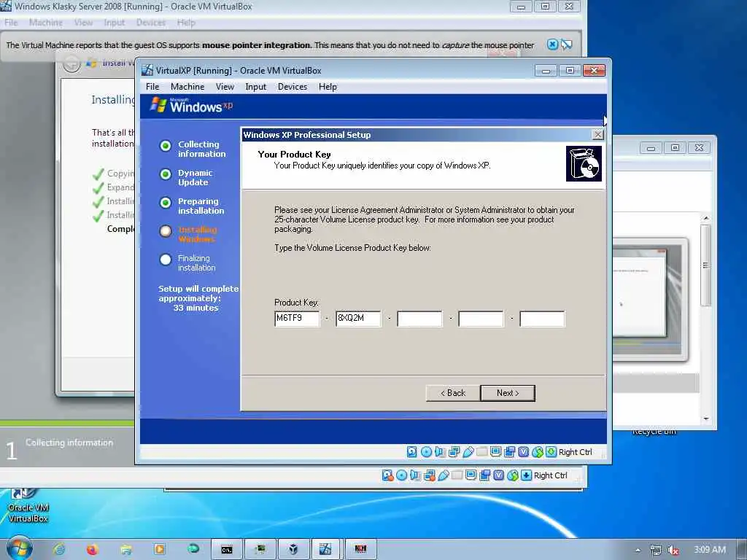Image resolution: width=747 pixels, height=560 pixels.
Task: Open Input menu in VirtualXP window
Action: [x=256, y=87]
